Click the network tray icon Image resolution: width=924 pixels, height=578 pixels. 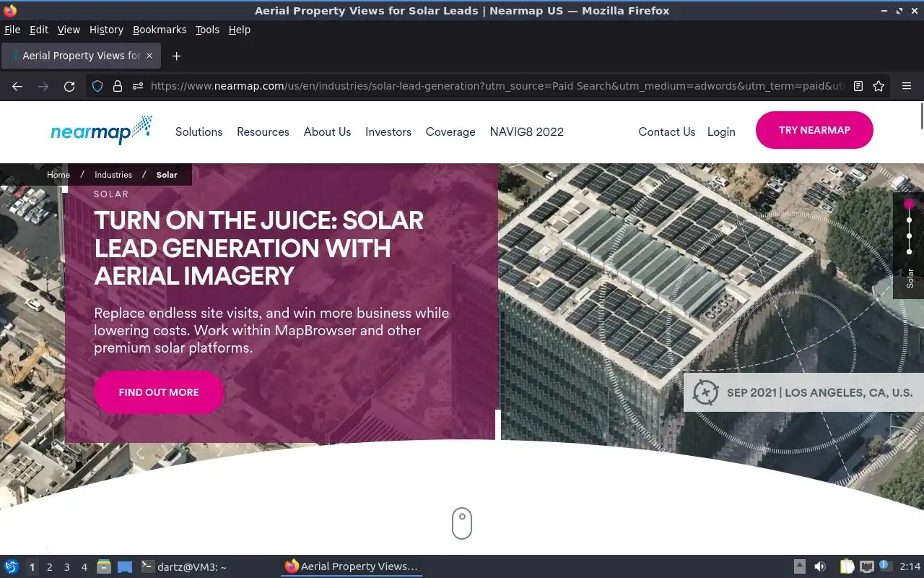point(867,567)
